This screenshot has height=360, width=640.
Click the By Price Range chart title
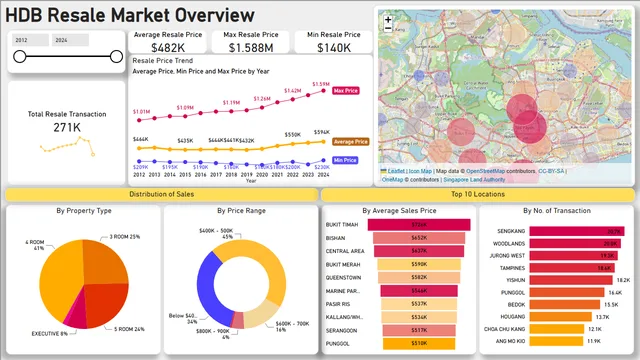[241, 211]
